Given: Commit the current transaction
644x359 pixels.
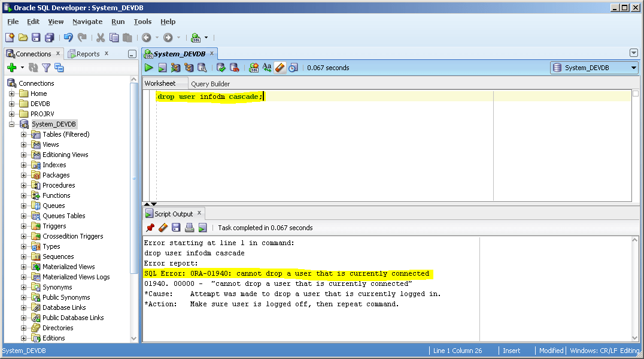Looking at the screenshot, I should pos(220,67).
